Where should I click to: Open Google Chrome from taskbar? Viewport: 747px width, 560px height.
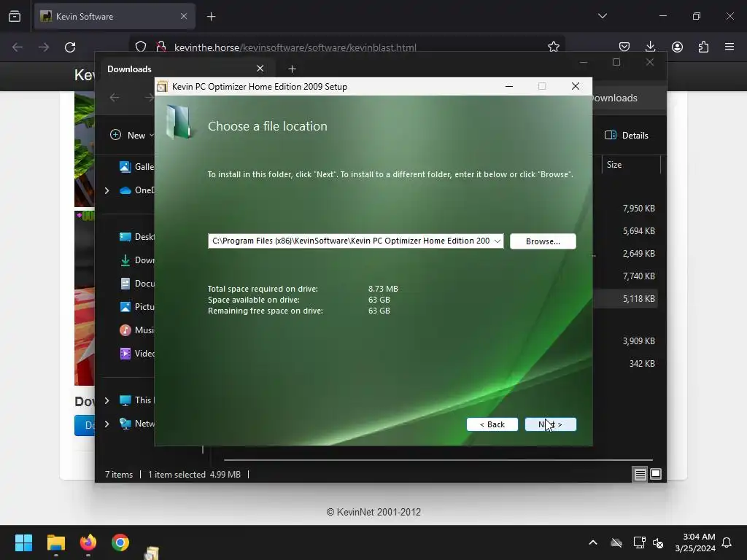click(120, 542)
